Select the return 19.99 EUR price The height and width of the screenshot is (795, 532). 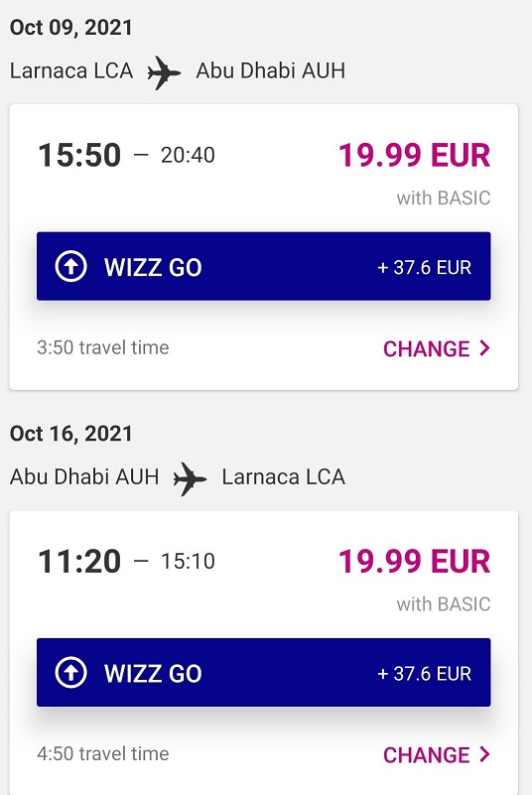(x=414, y=562)
